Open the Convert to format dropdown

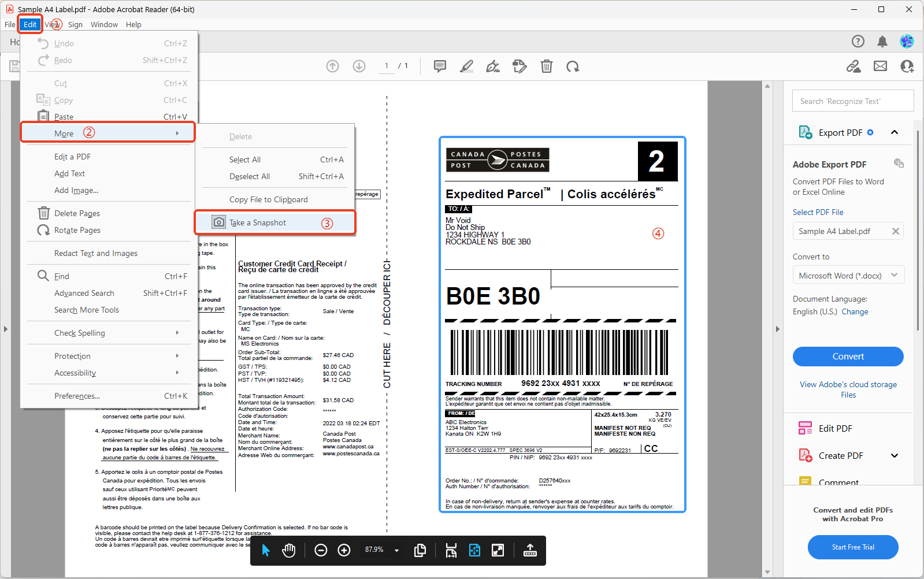point(848,275)
